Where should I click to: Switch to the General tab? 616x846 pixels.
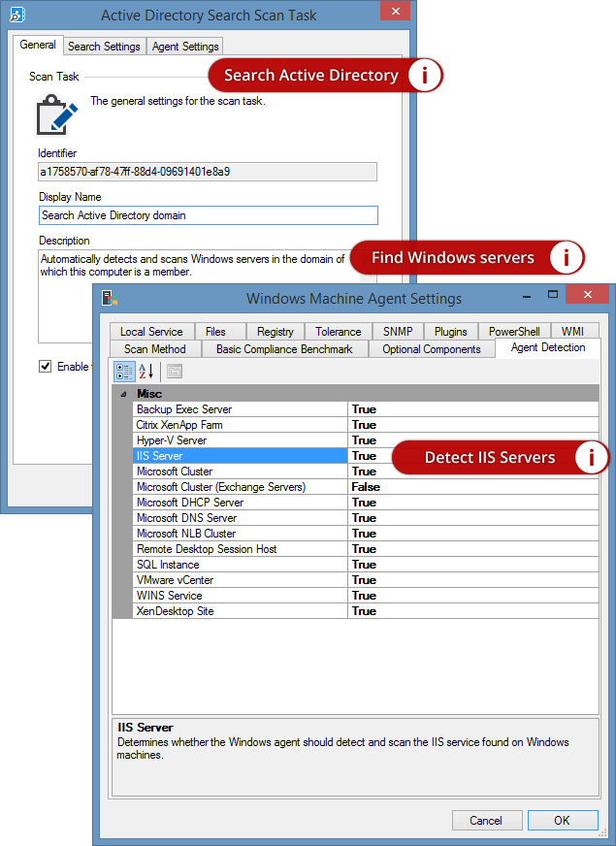[38, 45]
